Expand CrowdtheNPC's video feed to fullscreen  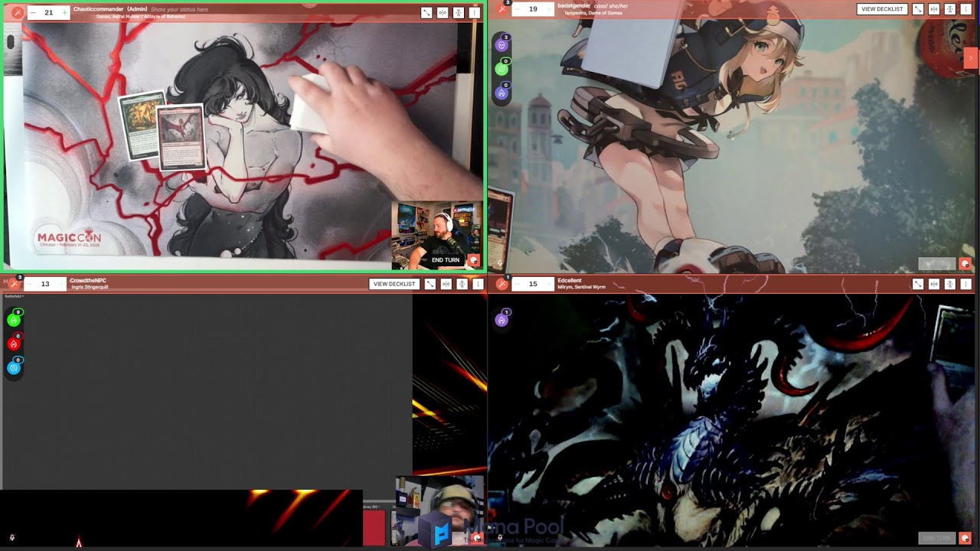(x=430, y=284)
